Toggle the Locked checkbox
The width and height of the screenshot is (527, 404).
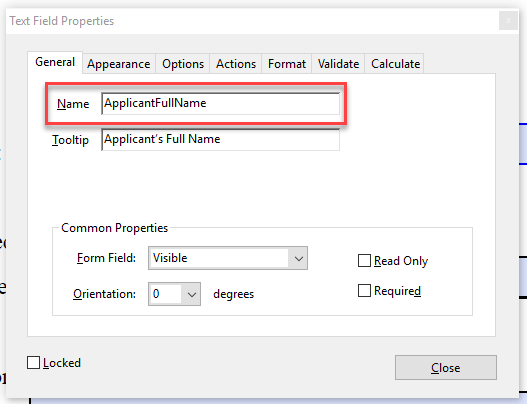[33, 363]
